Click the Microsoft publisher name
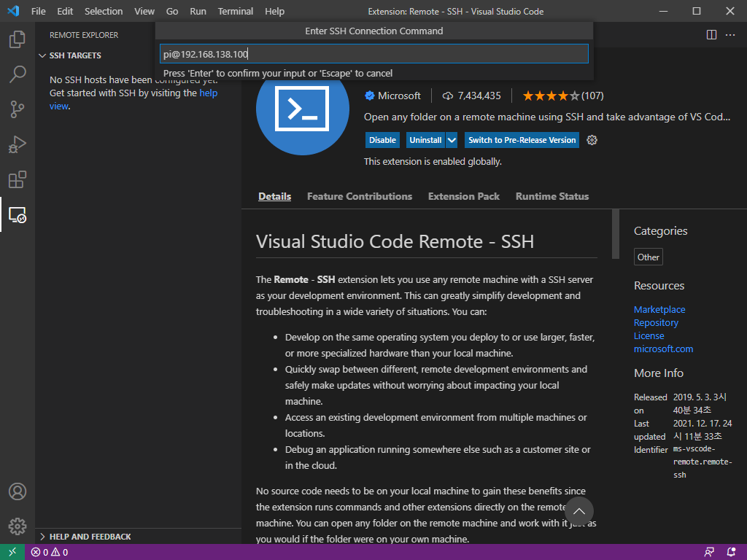This screenshot has height=560, width=747. pos(399,96)
